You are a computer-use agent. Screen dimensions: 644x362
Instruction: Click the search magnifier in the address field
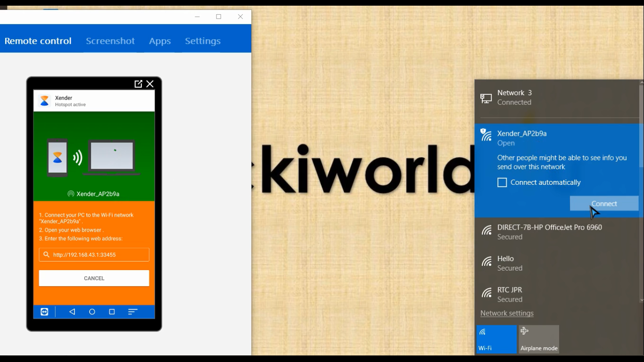[x=46, y=255]
